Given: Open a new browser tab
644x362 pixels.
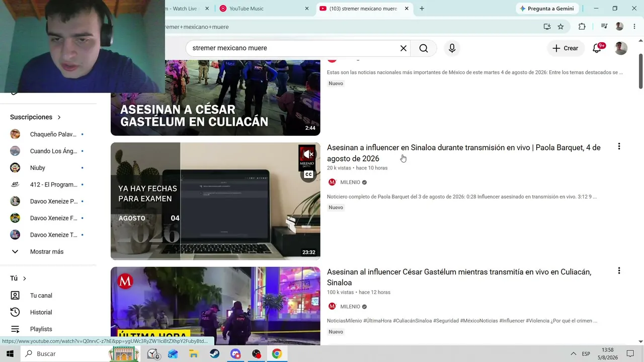Looking at the screenshot, I should 422,9.
